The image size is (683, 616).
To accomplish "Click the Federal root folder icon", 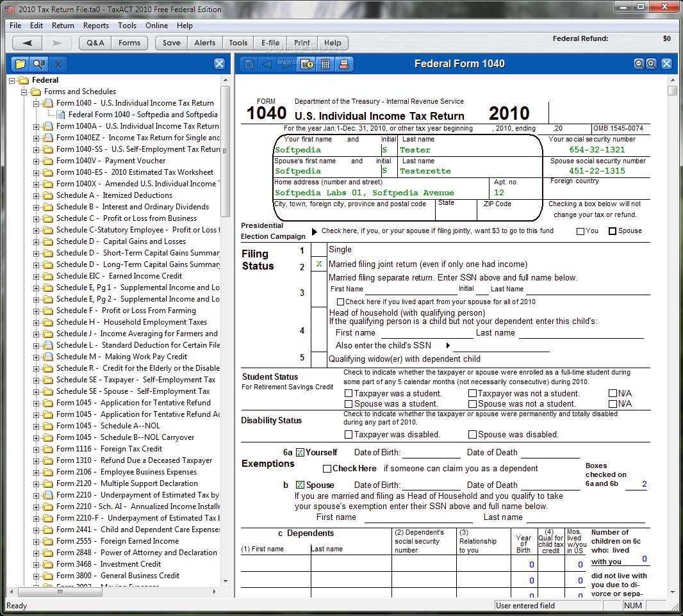I will [x=24, y=80].
